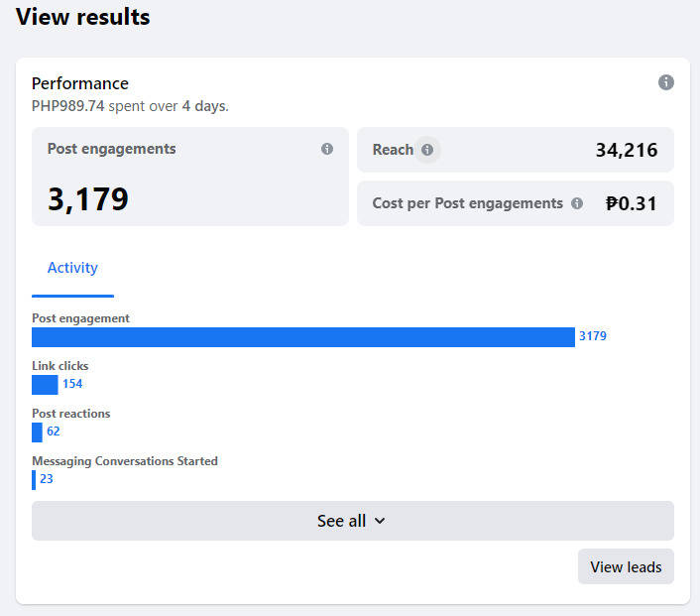Screen dimensions: 700x616
Task: Click the 23 conversations started value
Action: 47,479
